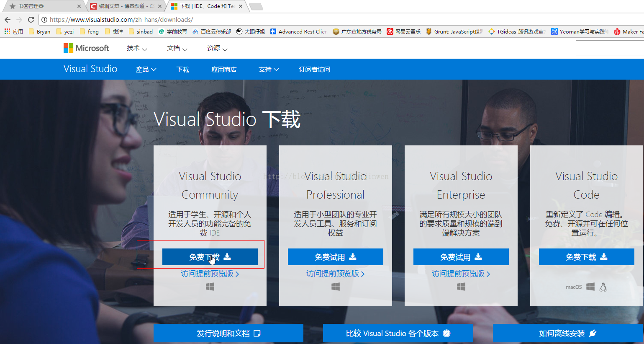Image resolution: width=644 pixels, height=344 pixels.
Task: Click the macOS label under Visual Studio Code
Action: [574, 287]
